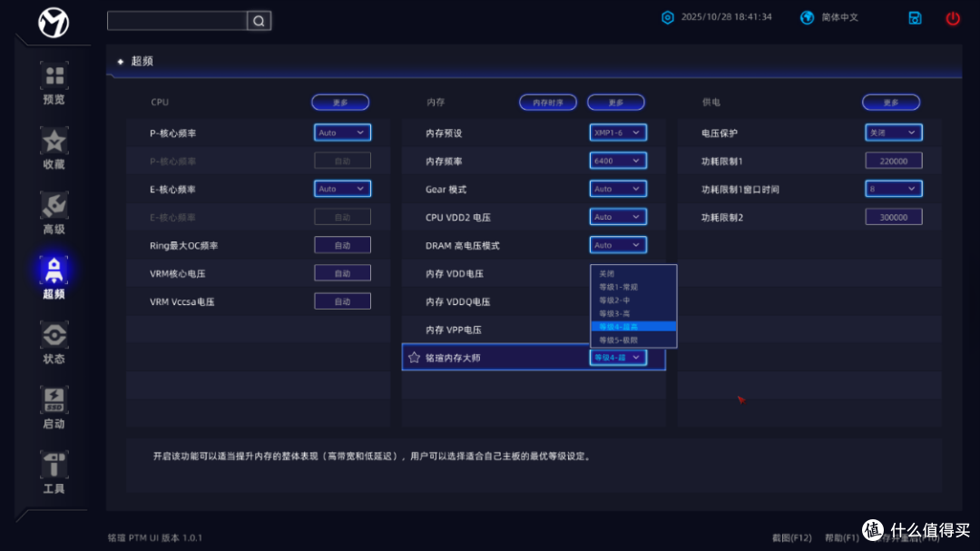This screenshot has height=551, width=980.
Task: Open the E-核心频率 Auto dropdown
Action: [x=342, y=189]
